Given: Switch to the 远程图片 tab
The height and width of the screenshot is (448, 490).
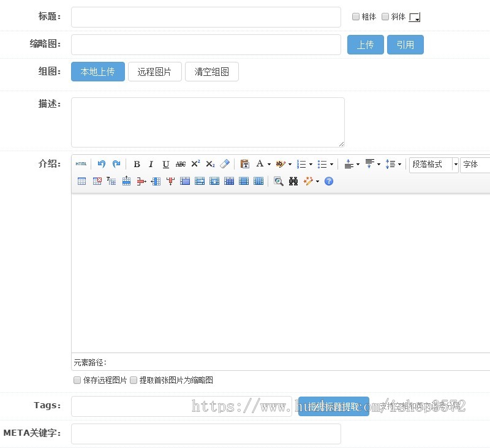Looking at the screenshot, I should 155,71.
